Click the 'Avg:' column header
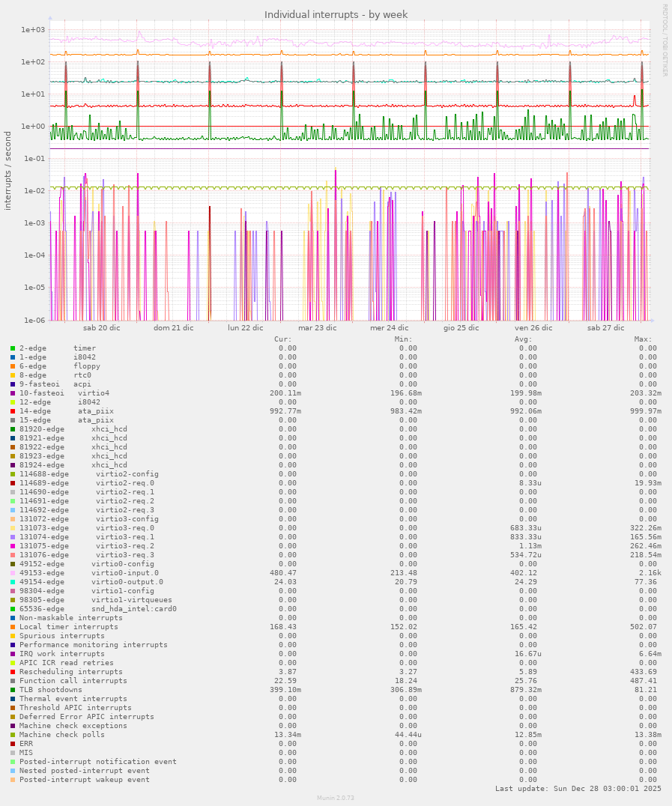 pyautogui.click(x=524, y=339)
